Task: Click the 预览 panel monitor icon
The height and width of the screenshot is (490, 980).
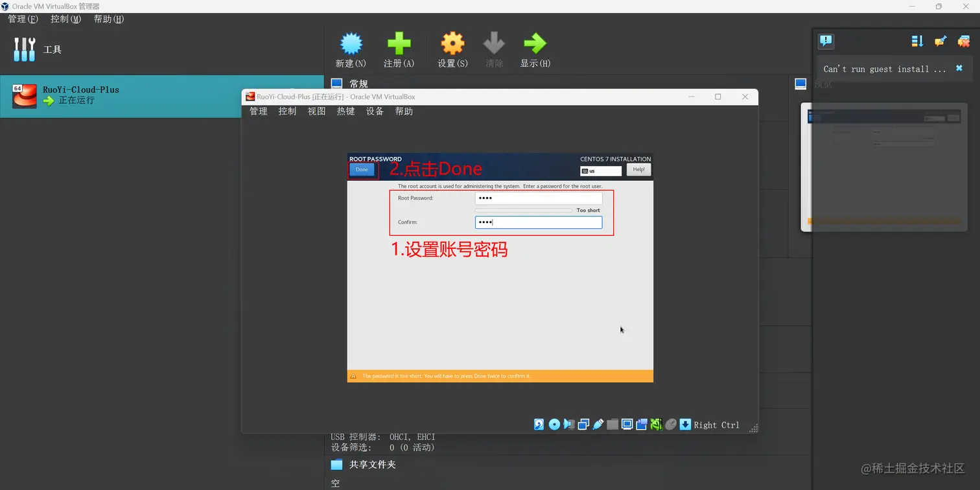Action: [800, 84]
